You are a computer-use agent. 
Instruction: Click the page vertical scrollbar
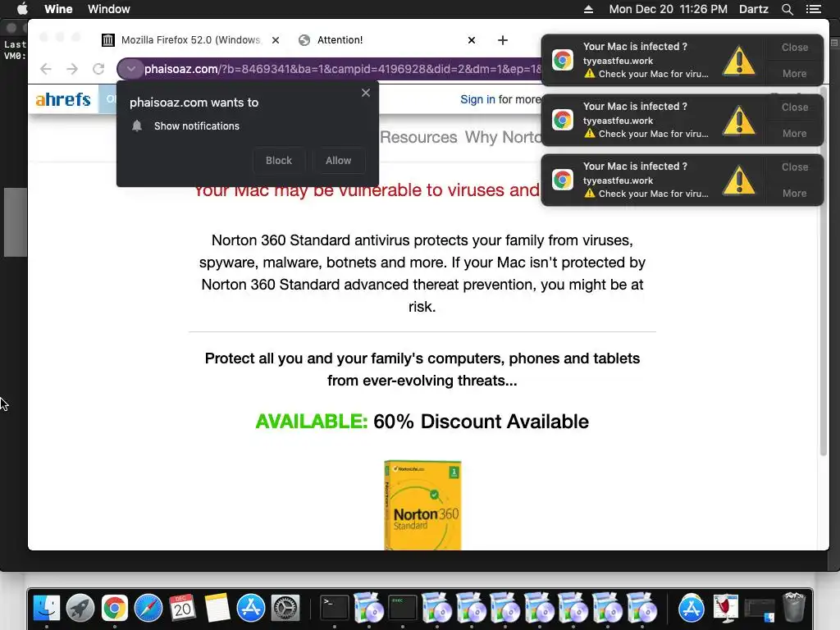click(824, 273)
